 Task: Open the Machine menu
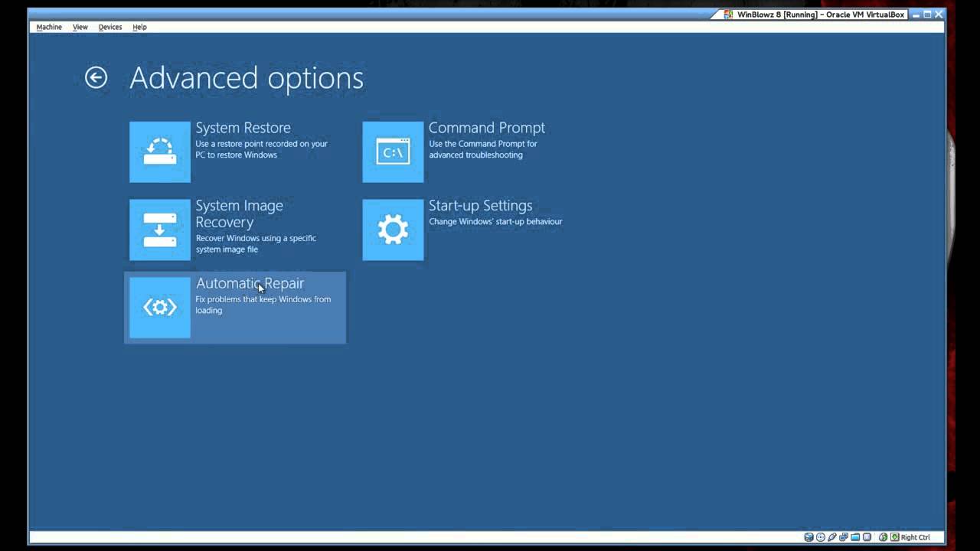[49, 27]
